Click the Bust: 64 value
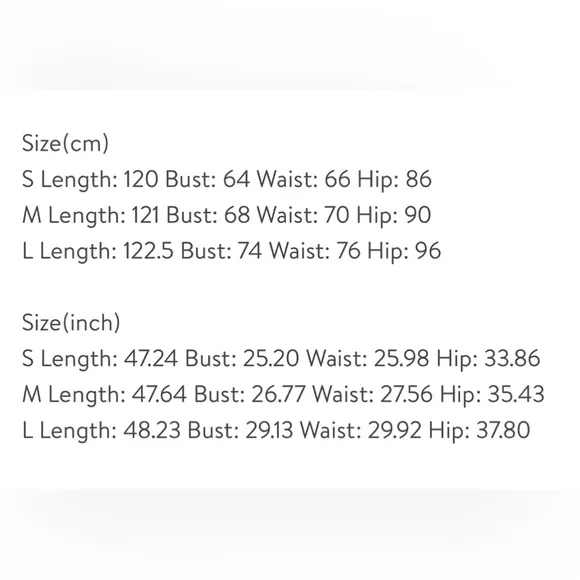Viewport: 580px width, 580px height. click(208, 179)
